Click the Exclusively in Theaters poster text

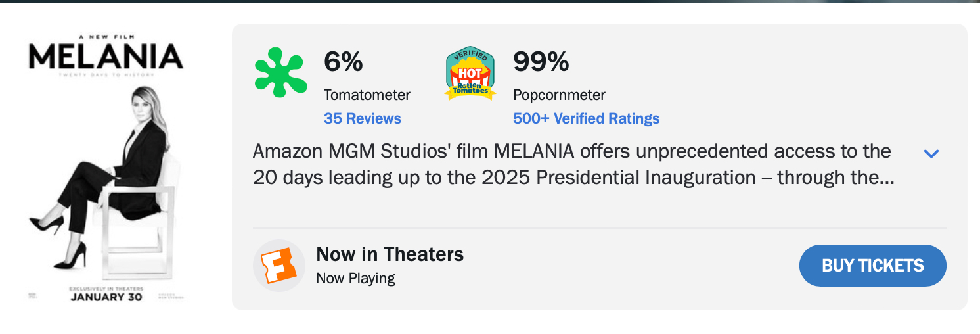(x=106, y=288)
